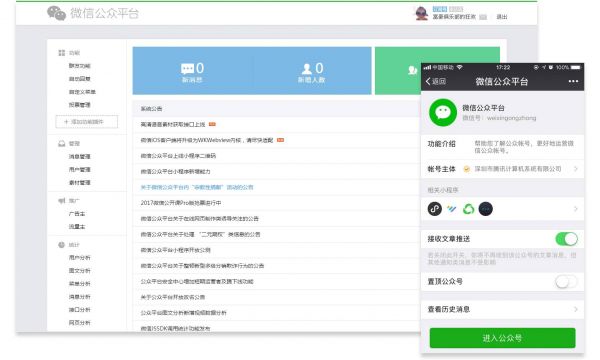Image resolution: width=600 pixels, height=360 pixels.
Task: Tap the WiFi indicator in phone status bar
Action: pos(460,67)
